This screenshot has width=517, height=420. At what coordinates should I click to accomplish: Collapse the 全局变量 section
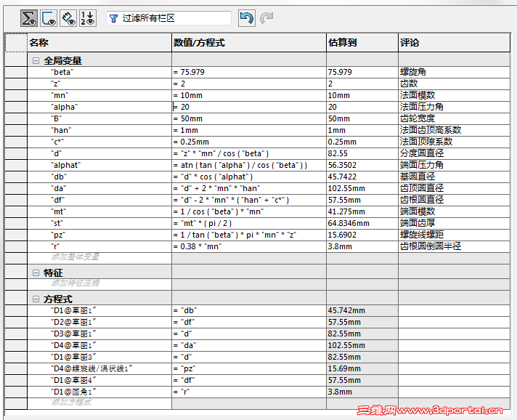(x=36, y=61)
